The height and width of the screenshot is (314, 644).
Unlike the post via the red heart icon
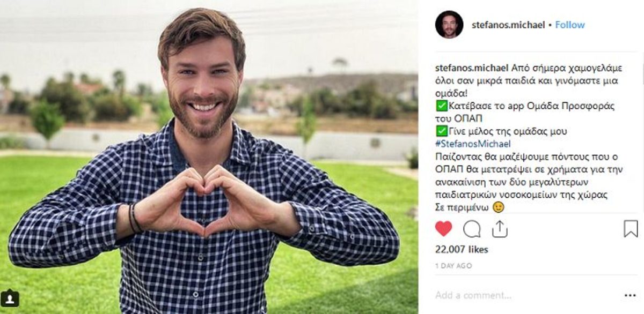[443, 229]
